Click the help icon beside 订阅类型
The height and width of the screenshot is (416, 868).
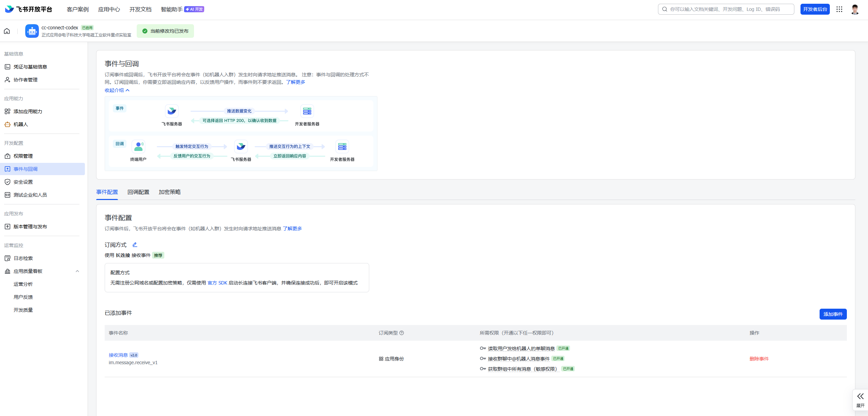[402, 333]
